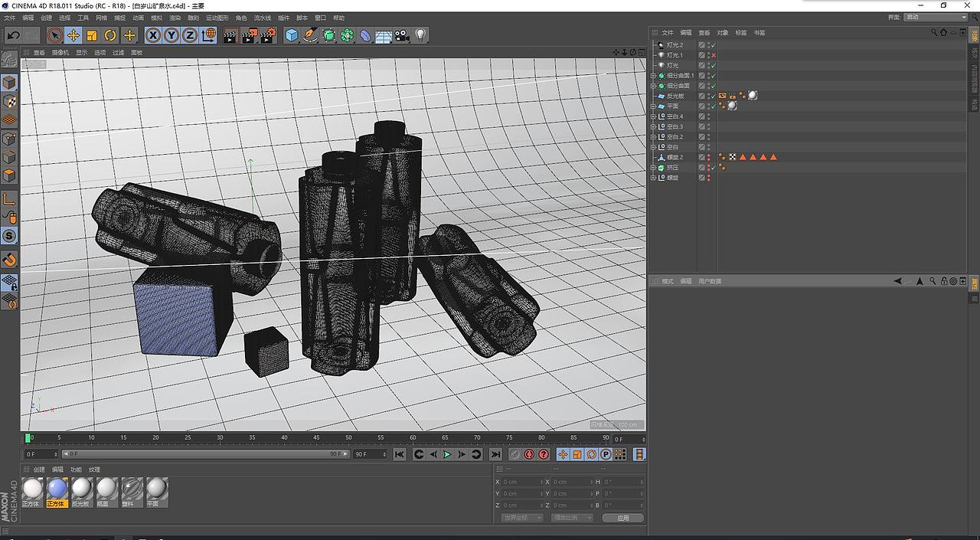Viewport: 980px width, 540px height.
Task: Enable renderer visibility of 灯光.1 object
Action: [x=707, y=57]
